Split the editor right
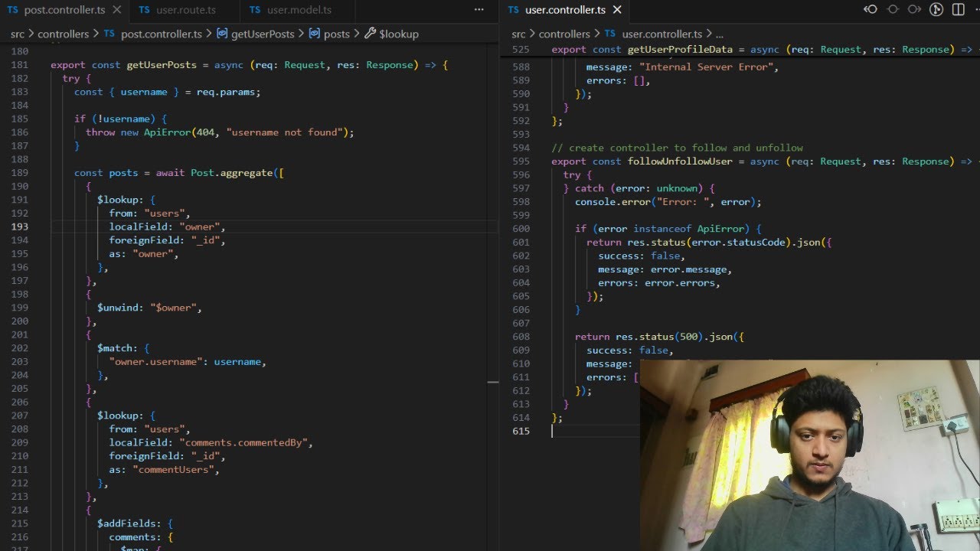The height and width of the screenshot is (551, 980). tap(958, 10)
